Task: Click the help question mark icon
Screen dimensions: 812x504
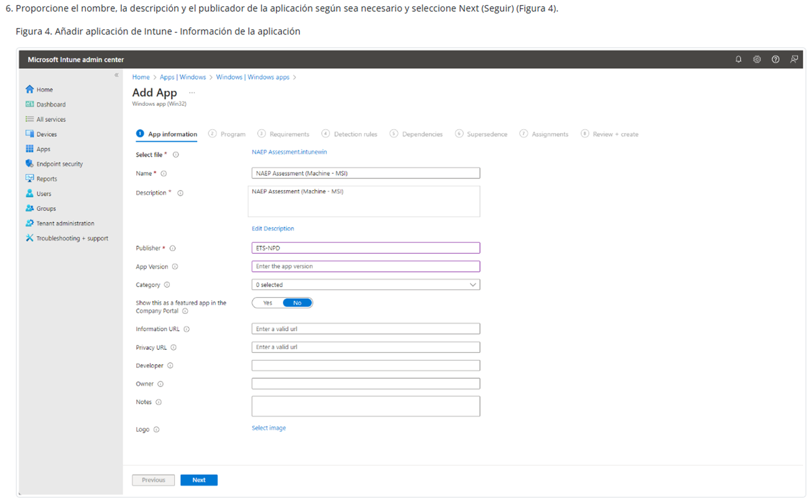Action: coord(775,60)
